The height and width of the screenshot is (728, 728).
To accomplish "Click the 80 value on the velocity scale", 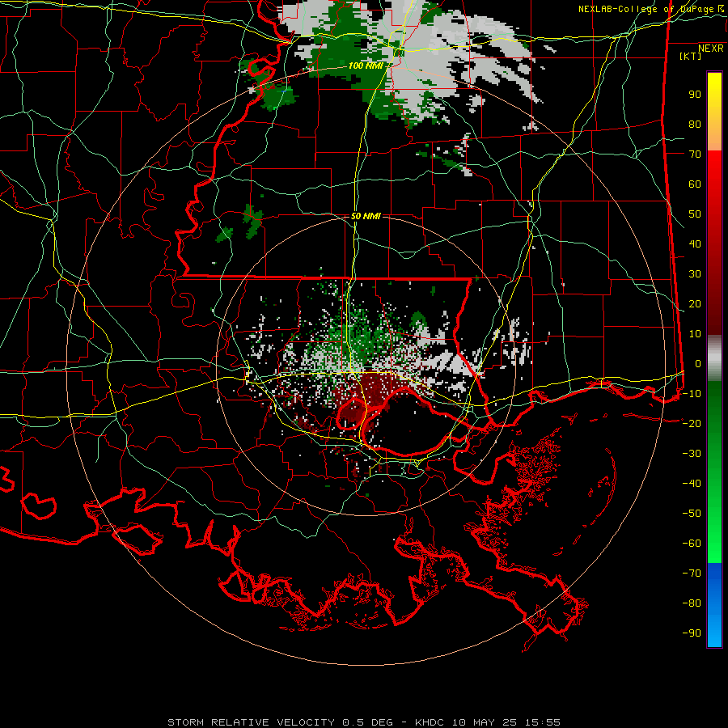I will (695, 125).
